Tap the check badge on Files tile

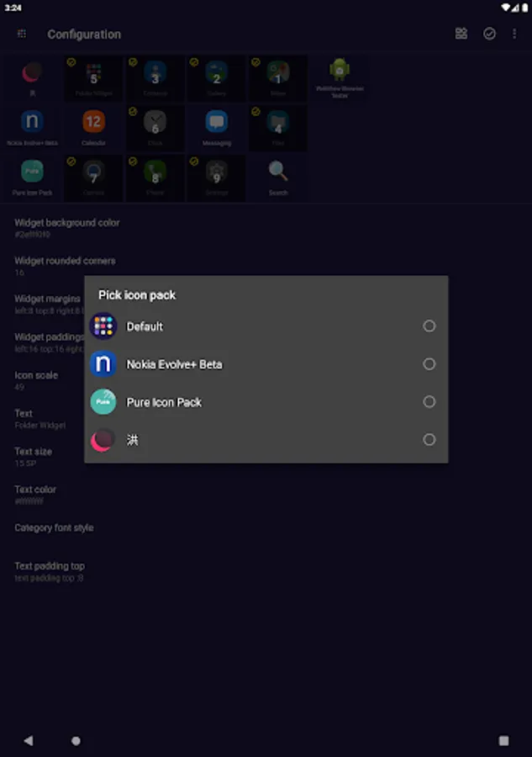[x=255, y=112]
